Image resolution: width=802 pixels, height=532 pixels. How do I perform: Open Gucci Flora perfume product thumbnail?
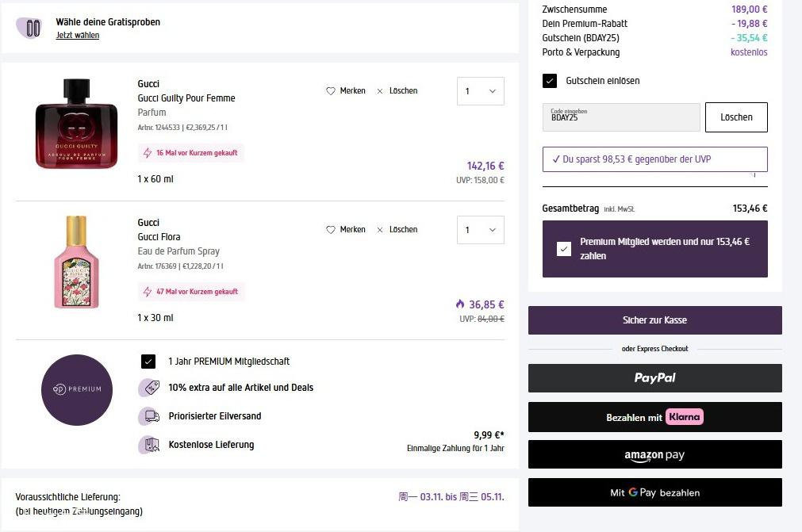tap(76, 262)
